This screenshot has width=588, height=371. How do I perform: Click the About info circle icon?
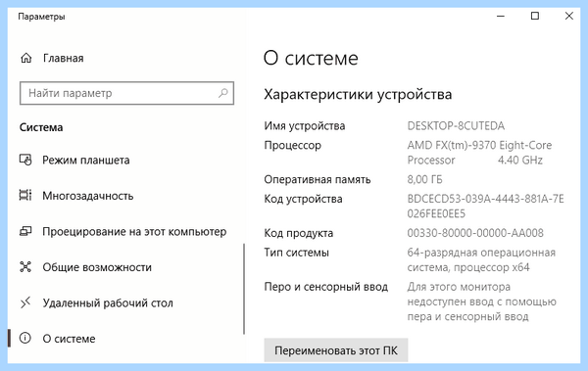point(25,339)
